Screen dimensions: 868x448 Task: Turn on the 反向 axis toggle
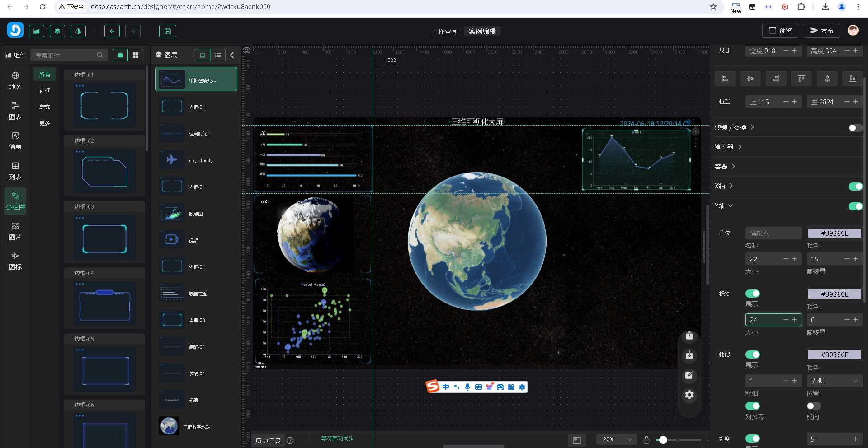pyautogui.click(x=813, y=406)
